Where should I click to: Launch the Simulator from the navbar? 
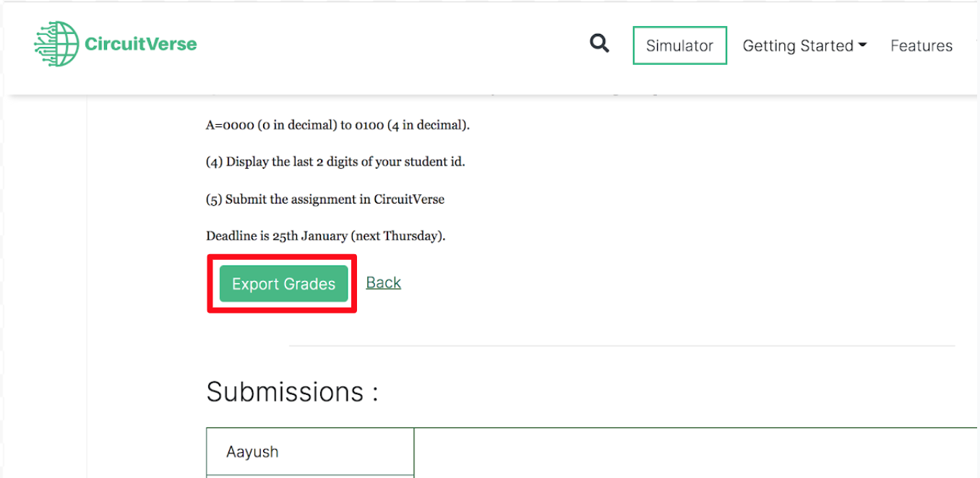coord(679,45)
